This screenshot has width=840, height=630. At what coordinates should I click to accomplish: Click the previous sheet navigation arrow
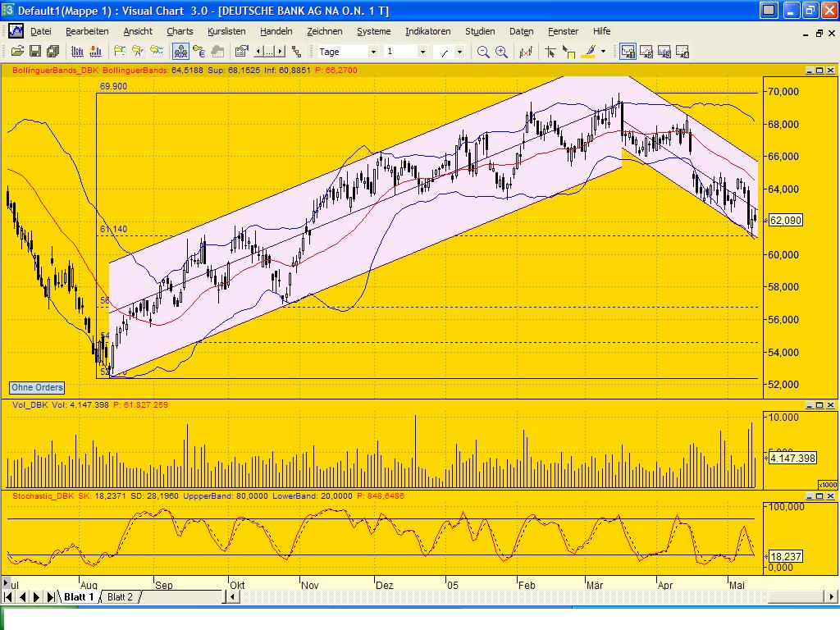pyautogui.click(x=22, y=597)
